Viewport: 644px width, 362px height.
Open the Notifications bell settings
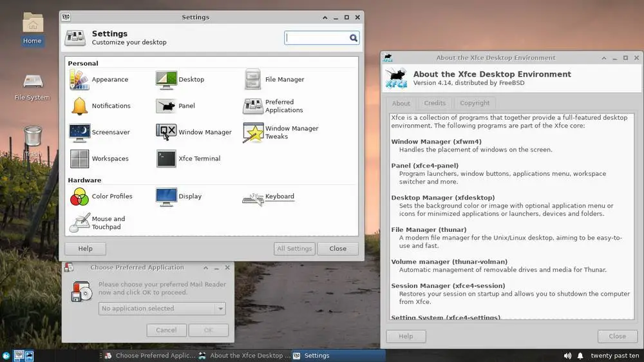[x=80, y=106]
